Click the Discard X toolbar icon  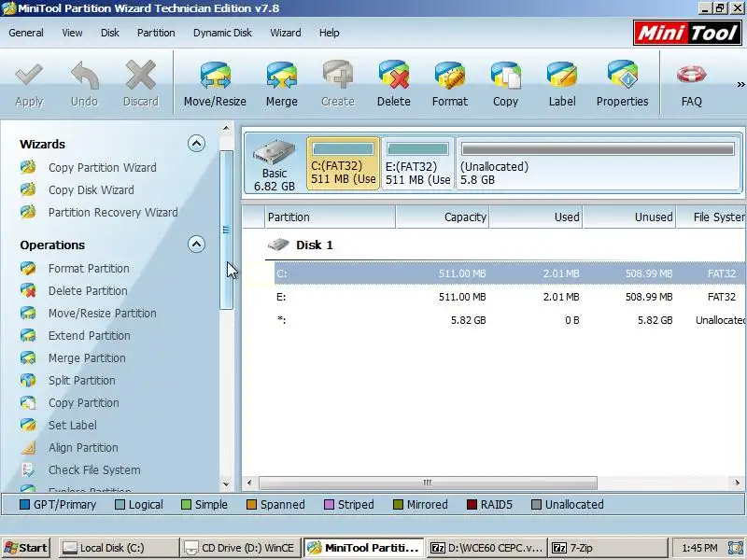click(141, 76)
